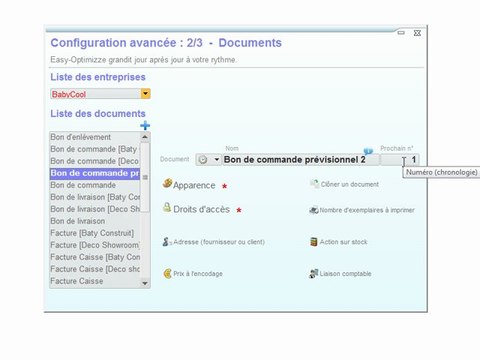Click the Clôner un document icon
The image size is (480, 360).
[x=314, y=184]
